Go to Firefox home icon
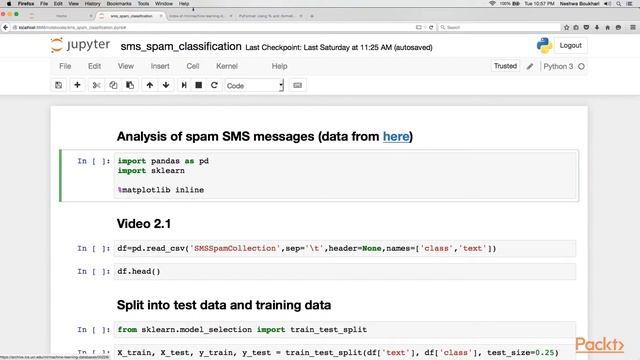 click(x=607, y=27)
